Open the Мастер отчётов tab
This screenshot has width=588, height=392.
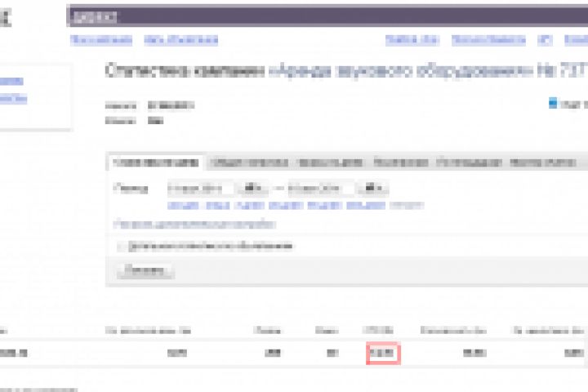[542, 163]
